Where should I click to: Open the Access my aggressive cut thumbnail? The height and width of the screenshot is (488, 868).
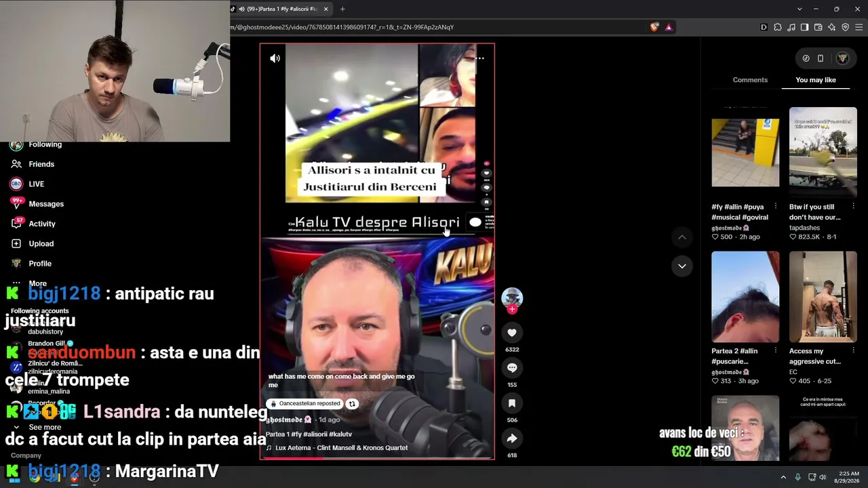point(823,296)
